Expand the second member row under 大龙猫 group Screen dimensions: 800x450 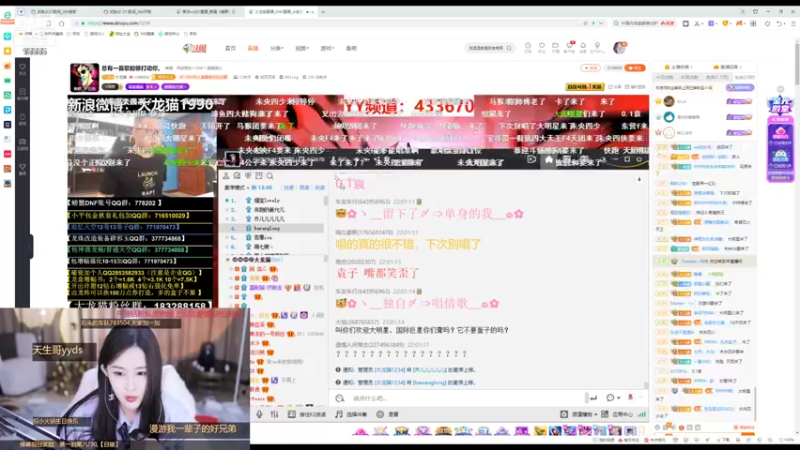click(231, 278)
